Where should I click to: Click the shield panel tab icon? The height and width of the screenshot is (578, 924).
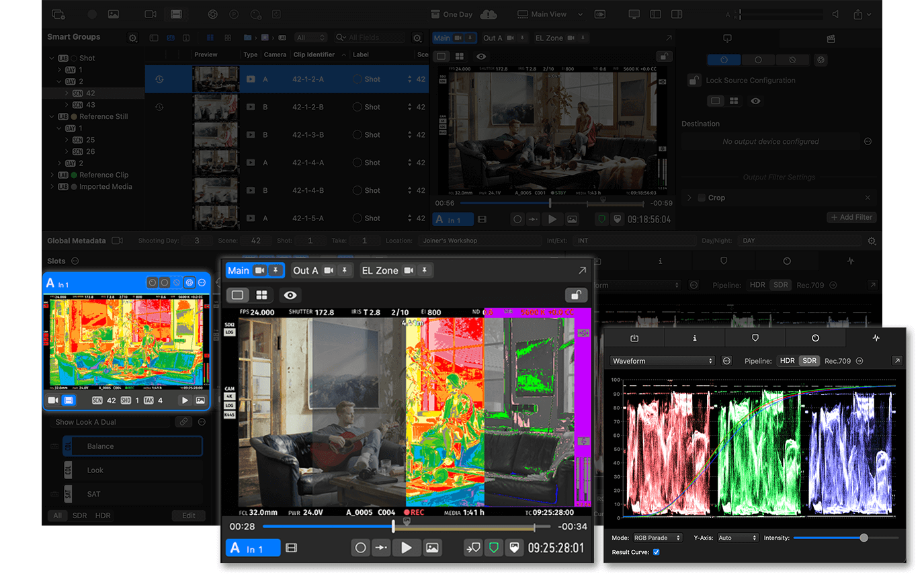[755, 337]
